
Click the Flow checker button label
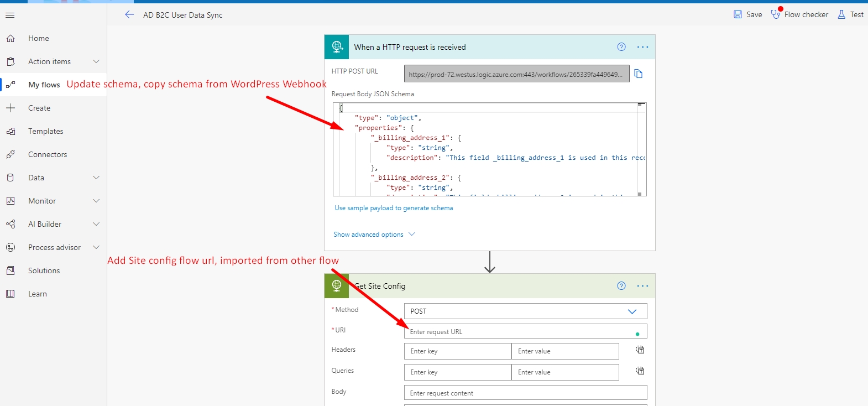[806, 14]
